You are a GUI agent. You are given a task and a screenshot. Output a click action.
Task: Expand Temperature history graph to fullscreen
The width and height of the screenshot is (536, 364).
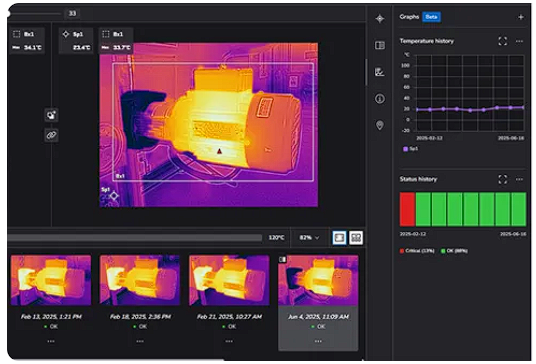[502, 41]
